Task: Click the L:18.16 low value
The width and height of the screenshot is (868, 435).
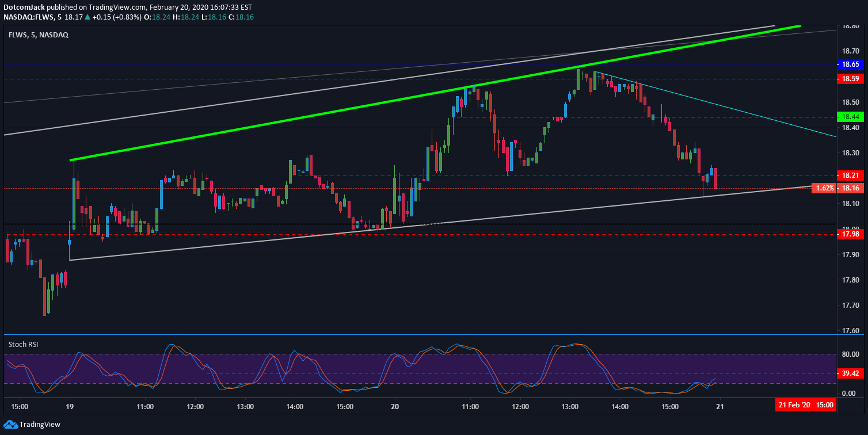Action: coord(213,17)
